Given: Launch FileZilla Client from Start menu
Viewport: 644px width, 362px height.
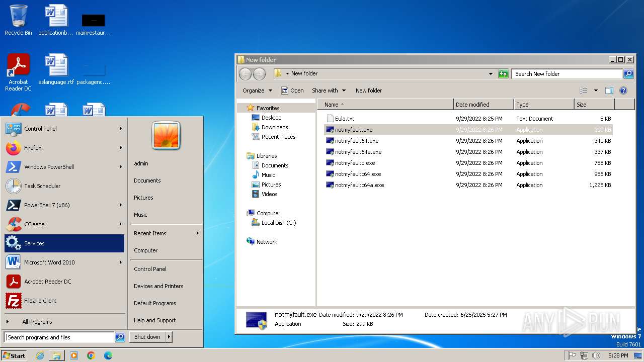Looking at the screenshot, I should point(64,301).
